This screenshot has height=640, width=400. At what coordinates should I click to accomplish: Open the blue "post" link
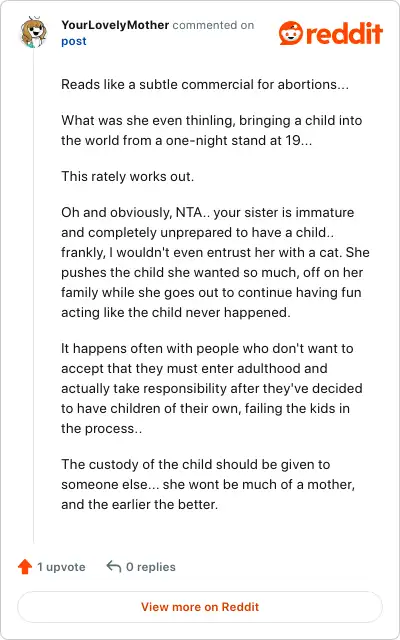point(74,41)
